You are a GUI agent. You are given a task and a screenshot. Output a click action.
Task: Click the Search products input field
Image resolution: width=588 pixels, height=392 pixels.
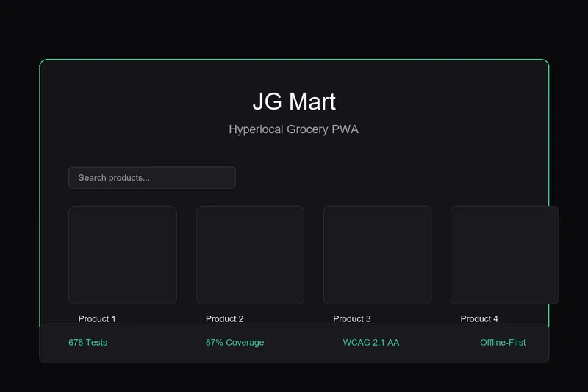point(152,178)
